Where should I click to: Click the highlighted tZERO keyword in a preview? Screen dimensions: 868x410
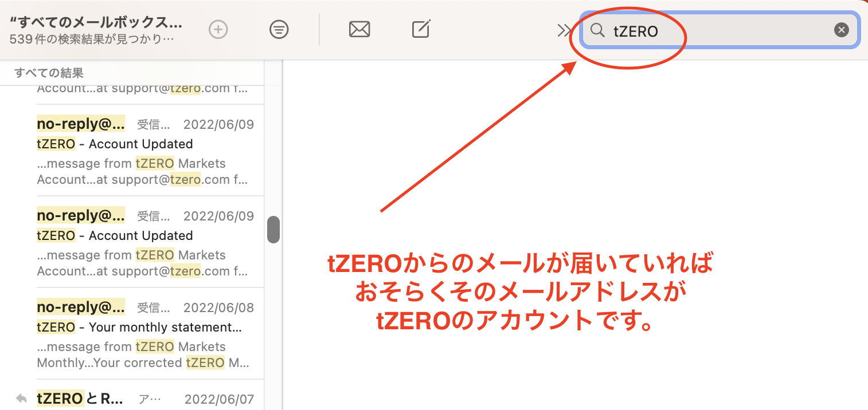[155, 163]
